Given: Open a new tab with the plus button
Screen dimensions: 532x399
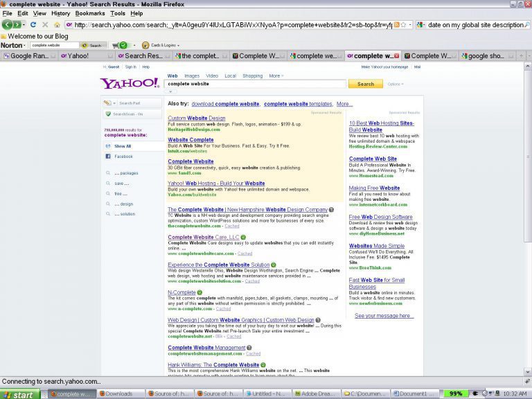Looking at the screenshot, I should click(x=521, y=56).
